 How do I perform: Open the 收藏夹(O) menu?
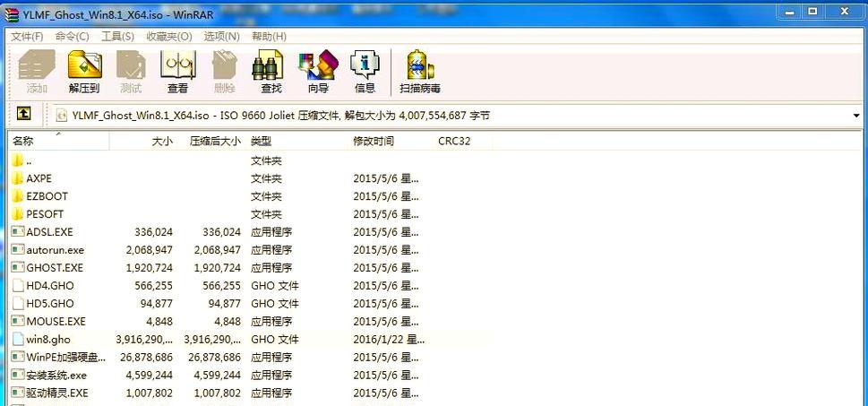168,37
